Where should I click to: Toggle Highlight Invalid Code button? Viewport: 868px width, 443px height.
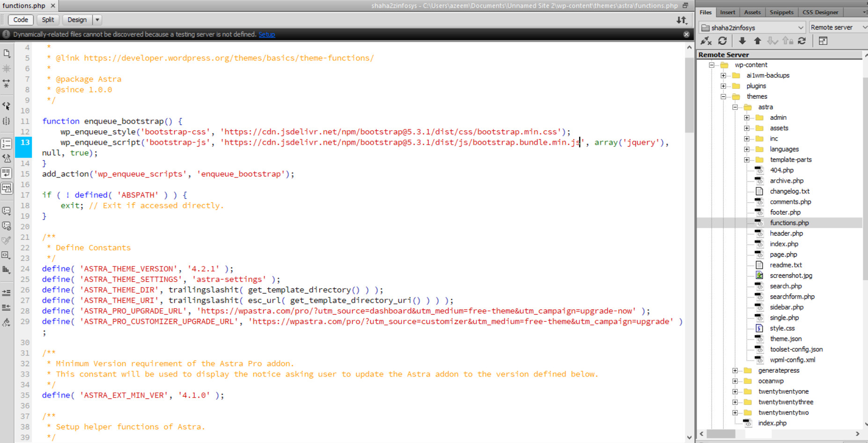click(x=7, y=158)
